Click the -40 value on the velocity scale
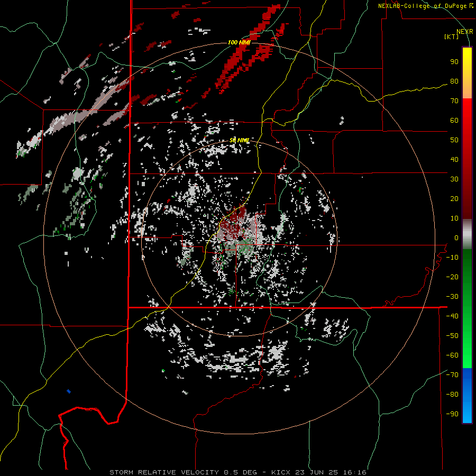 [x=452, y=316]
